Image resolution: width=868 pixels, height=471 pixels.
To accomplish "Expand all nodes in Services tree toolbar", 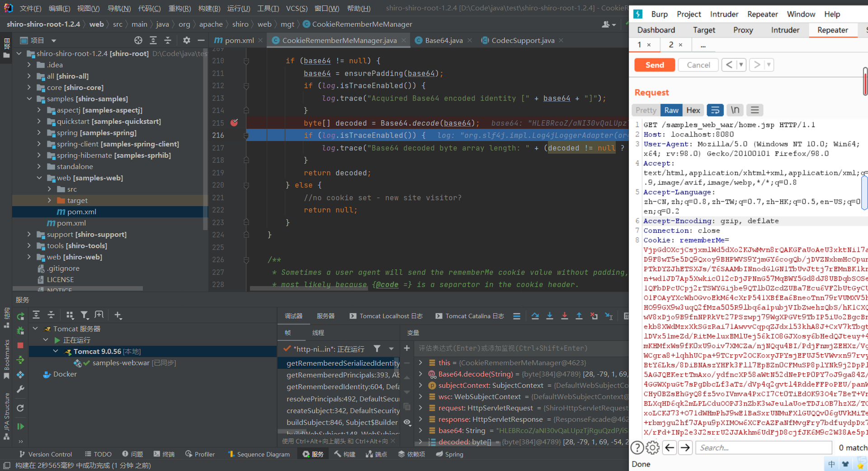I will click(x=36, y=315).
